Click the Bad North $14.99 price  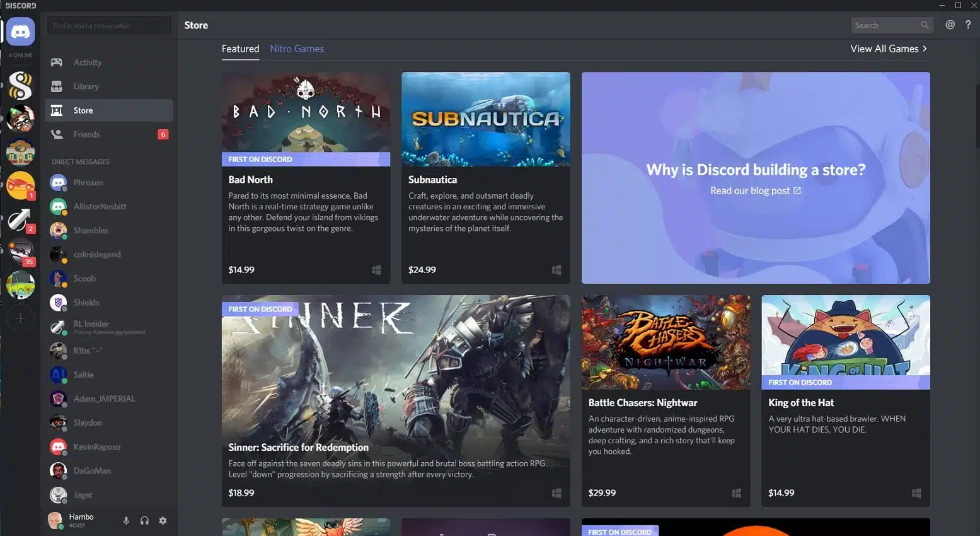coord(241,270)
